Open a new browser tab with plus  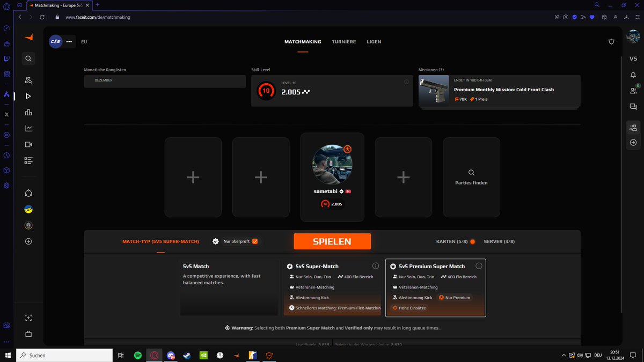coord(97,5)
